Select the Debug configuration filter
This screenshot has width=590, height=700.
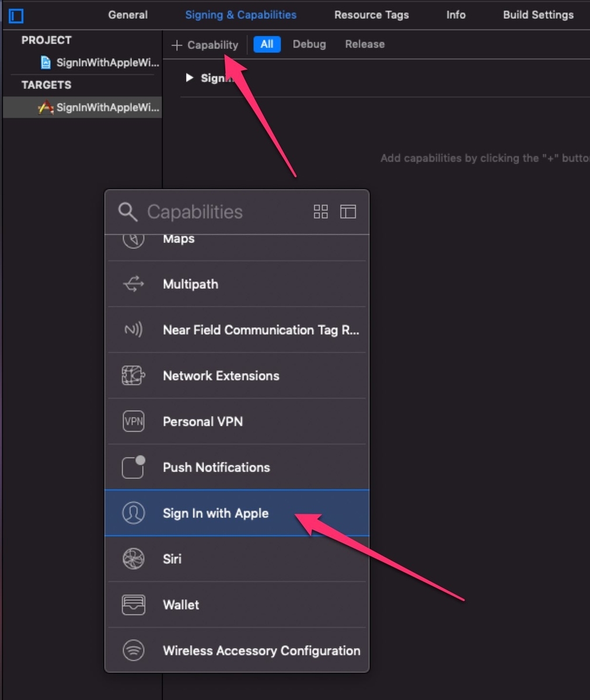[309, 44]
